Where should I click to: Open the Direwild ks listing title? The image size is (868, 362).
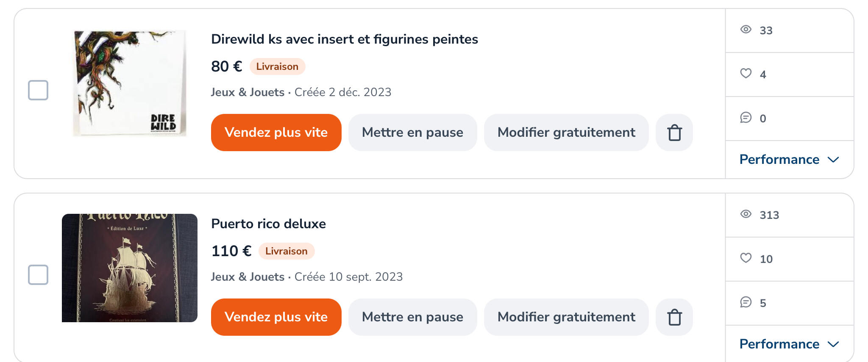345,39
